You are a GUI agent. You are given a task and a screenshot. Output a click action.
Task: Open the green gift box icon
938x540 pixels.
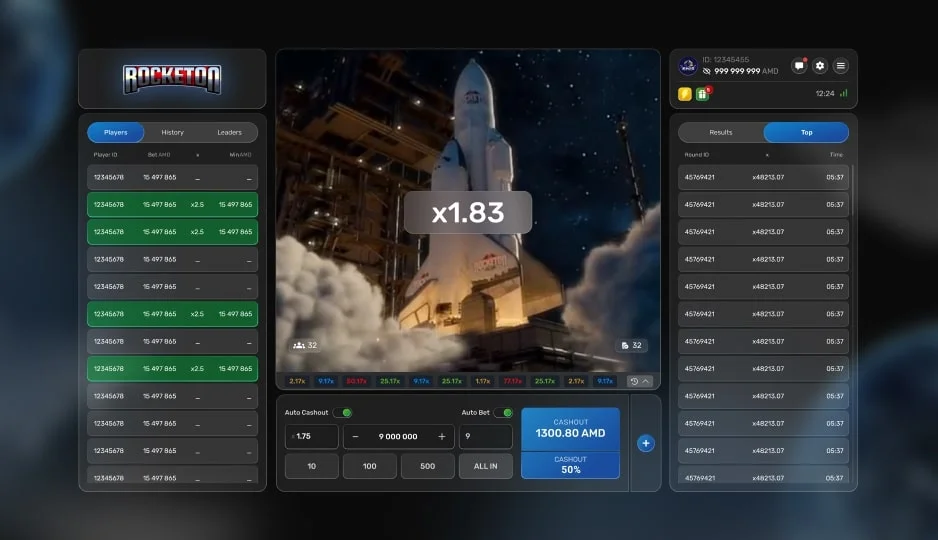tap(703, 94)
